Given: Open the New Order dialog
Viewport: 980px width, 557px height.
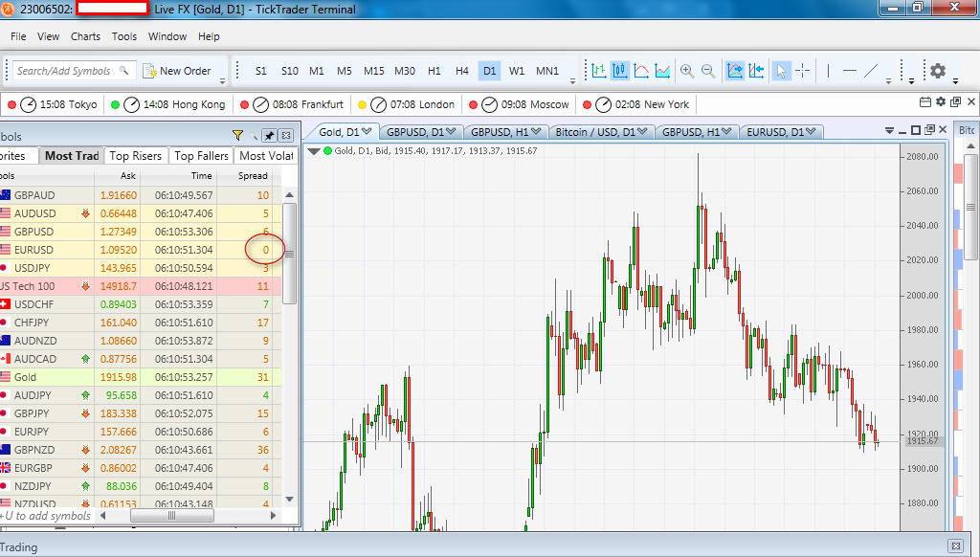Looking at the screenshot, I should (x=177, y=71).
